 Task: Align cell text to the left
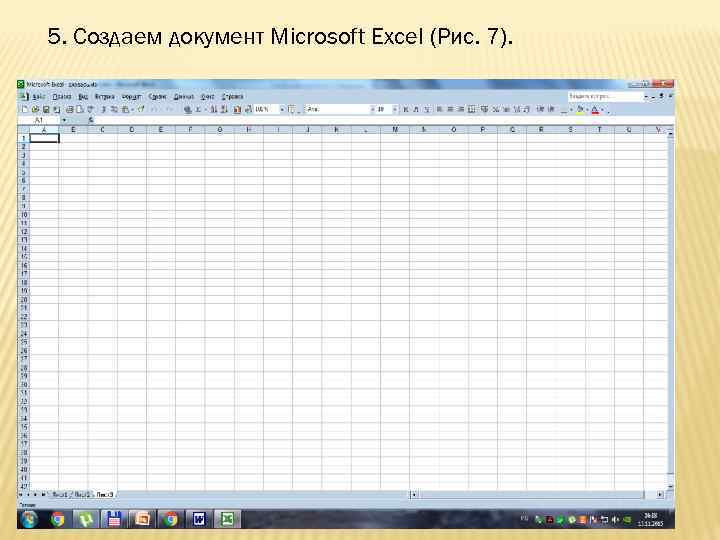coord(439,109)
